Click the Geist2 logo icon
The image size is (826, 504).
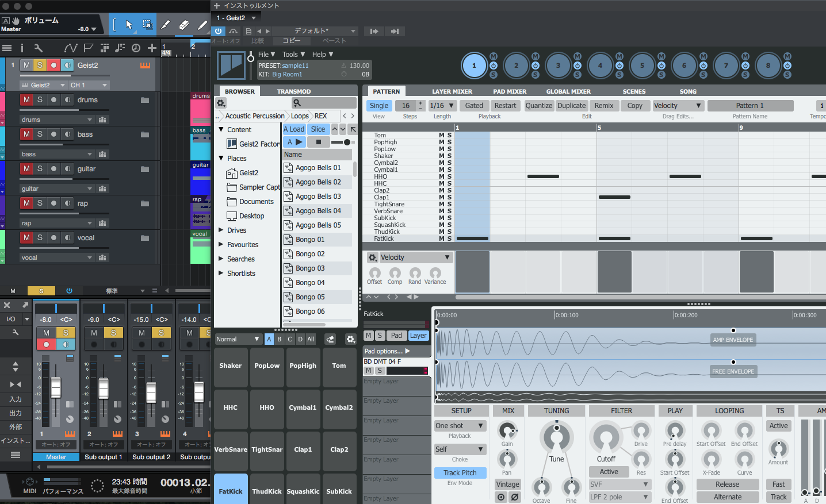tap(232, 64)
